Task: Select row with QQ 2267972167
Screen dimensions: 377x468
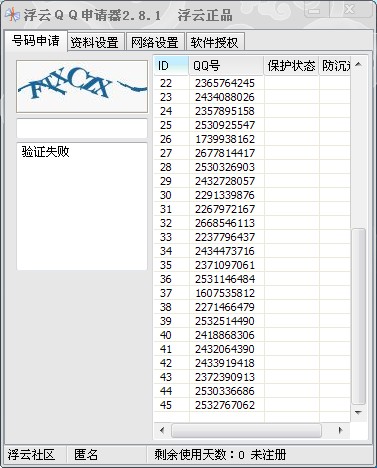Action: coord(252,209)
